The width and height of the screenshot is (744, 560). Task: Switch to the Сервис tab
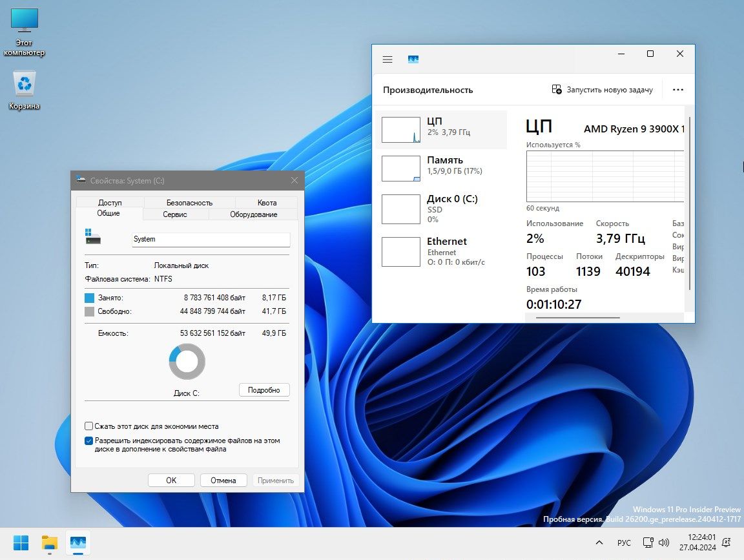(x=175, y=214)
